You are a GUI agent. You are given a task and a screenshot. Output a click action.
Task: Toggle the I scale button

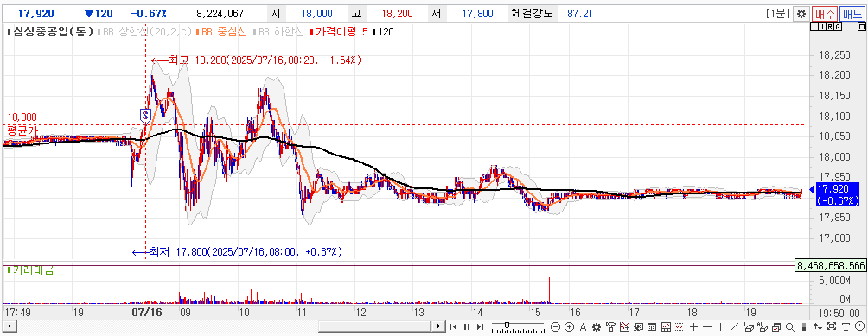point(821,27)
